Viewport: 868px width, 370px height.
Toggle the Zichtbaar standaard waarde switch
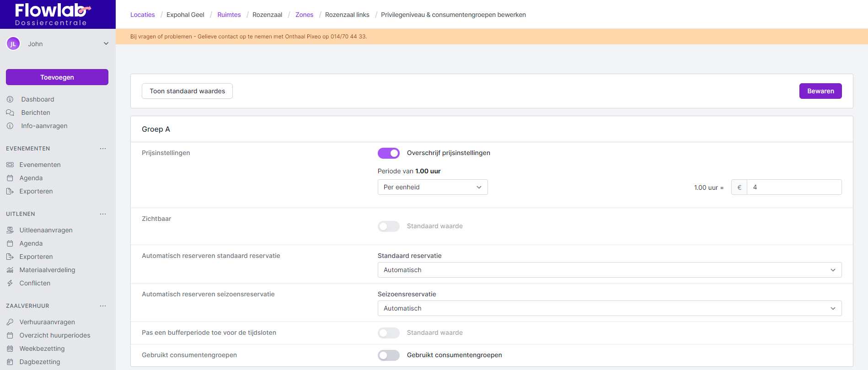point(388,226)
